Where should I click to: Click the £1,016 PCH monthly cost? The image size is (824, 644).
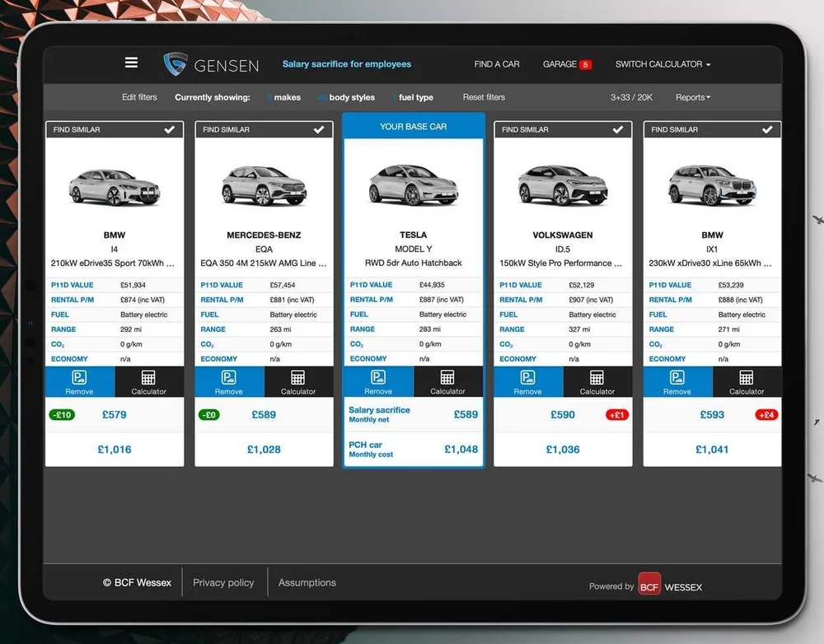pyautogui.click(x=115, y=449)
